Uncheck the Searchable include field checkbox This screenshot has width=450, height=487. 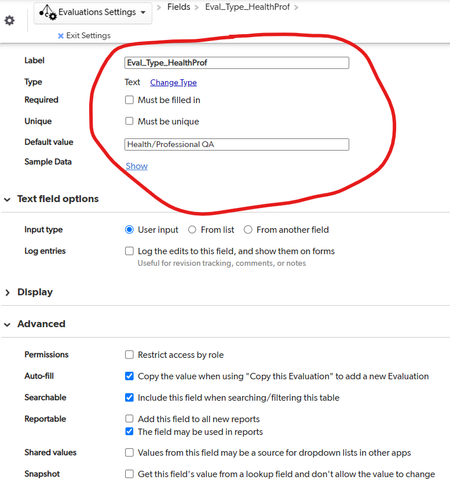pyautogui.click(x=129, y=397)
